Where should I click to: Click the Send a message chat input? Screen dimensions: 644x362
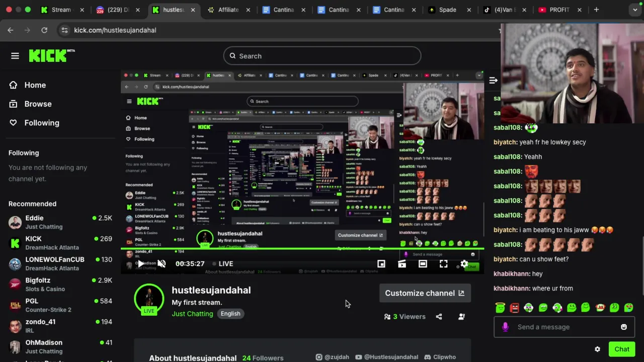565,327
